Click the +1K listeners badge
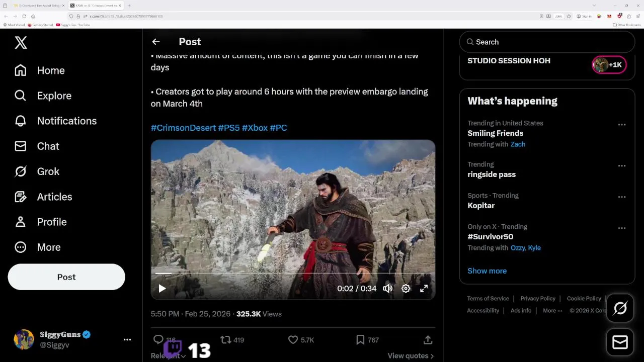This screenshot has width=644, height=362. 609,65
